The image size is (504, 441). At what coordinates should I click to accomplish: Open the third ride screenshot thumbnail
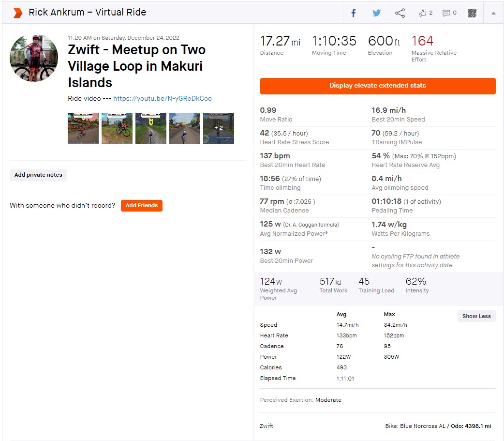[151, 128]
